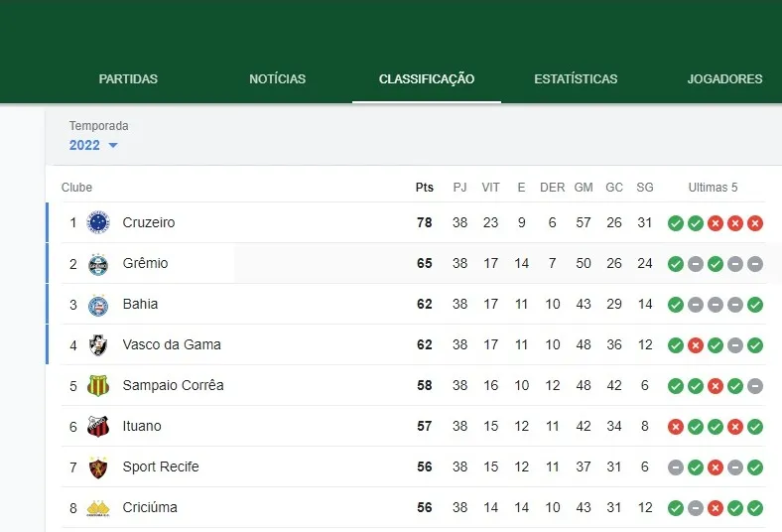Open the Vasco da Gama team link
The height and width of the screenshot is (532, 782).
pos(172,345)
